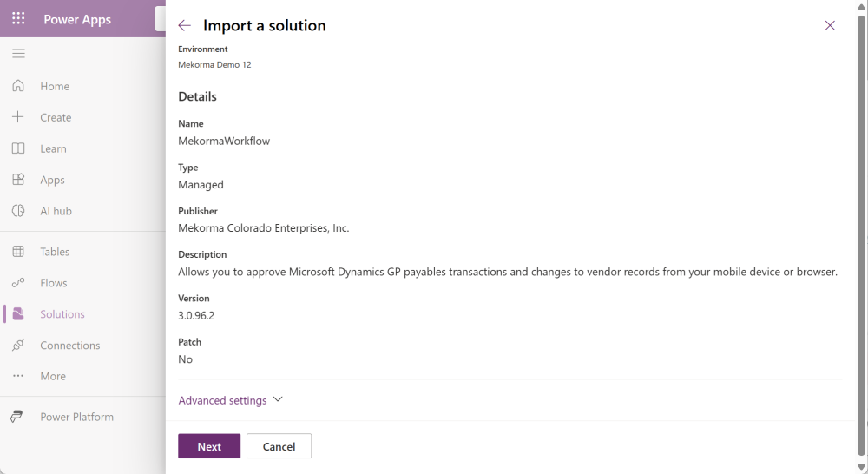Open the app launcher waffle icon
868x474 pixels.
tap(18, 18)
